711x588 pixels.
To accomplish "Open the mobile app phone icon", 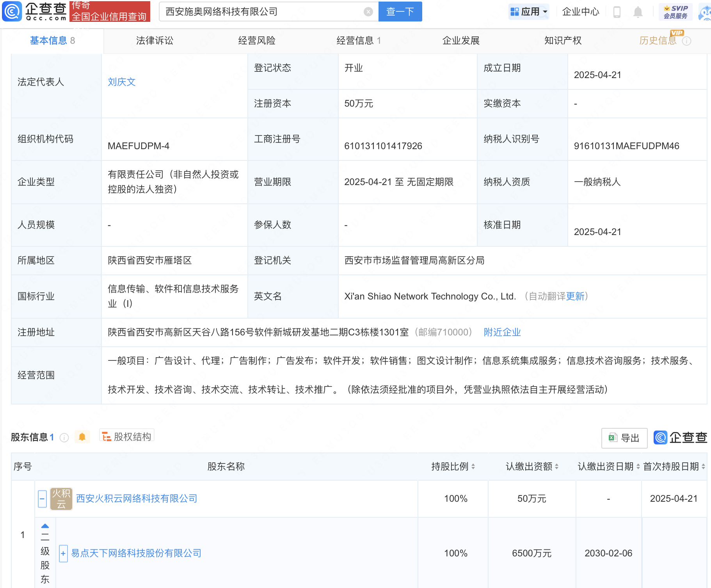I will click(617, 12).
